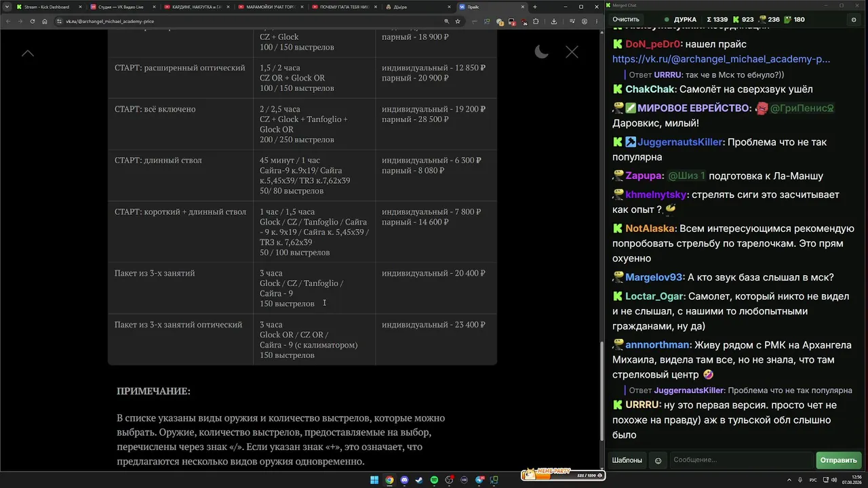The width and height of the screenshot is (868, 488).
Task: Close the Прайс tab
Action: coord(521,7)
